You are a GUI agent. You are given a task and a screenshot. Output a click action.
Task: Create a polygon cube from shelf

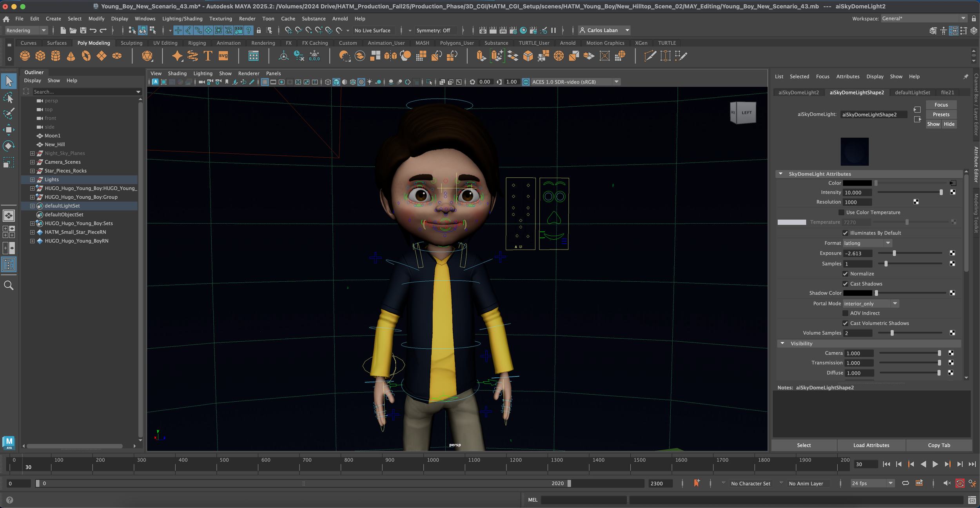[x=40, y=56]
